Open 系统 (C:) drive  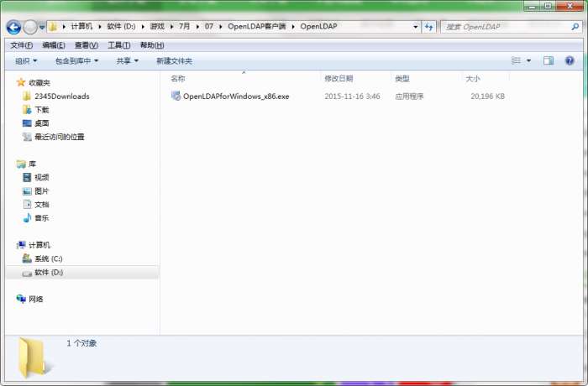tap(49, 258)
